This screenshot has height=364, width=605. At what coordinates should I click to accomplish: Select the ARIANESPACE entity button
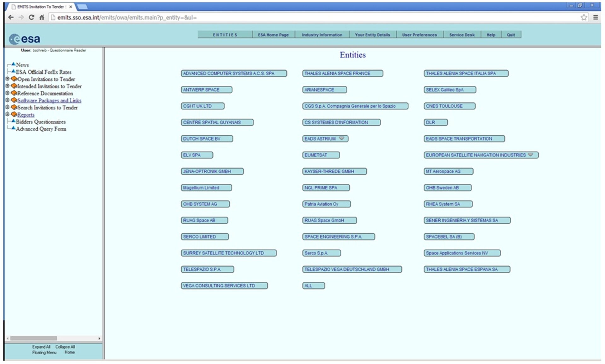(325, 90)
